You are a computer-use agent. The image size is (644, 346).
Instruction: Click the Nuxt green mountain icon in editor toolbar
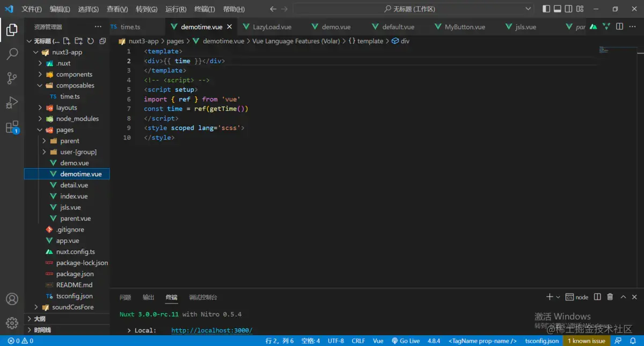593,27
